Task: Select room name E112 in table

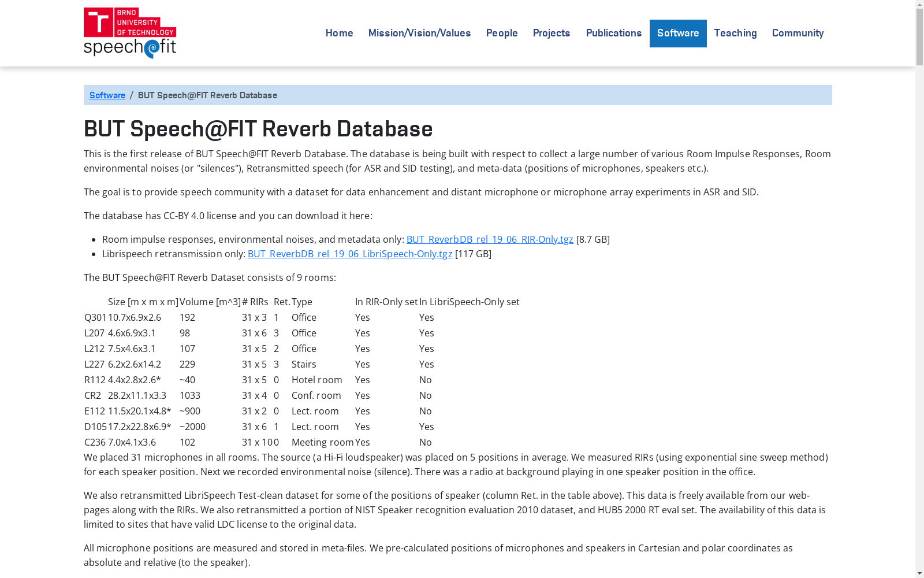Action: point(95,411)
